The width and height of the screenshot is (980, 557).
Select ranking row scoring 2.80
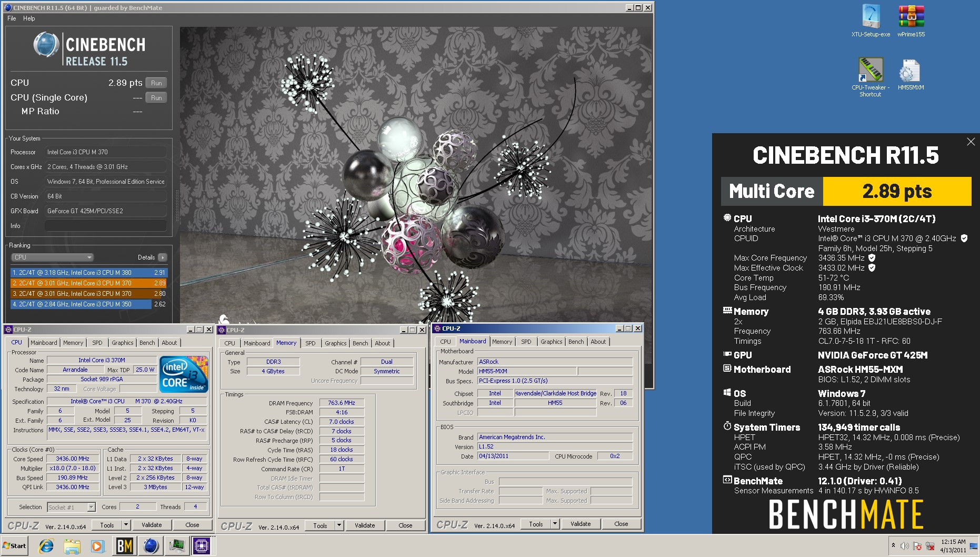pos(89,294)
